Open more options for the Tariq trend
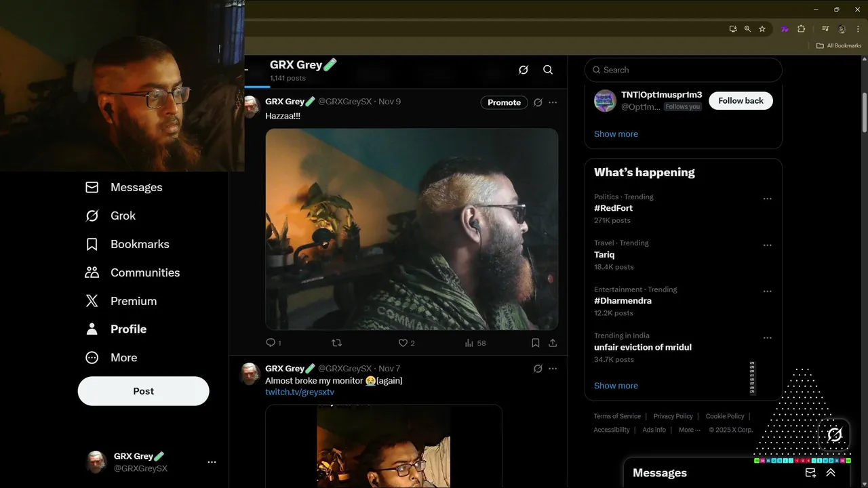Image resolution: width=868 pixels, height=488 pixels. coord(767,245)
